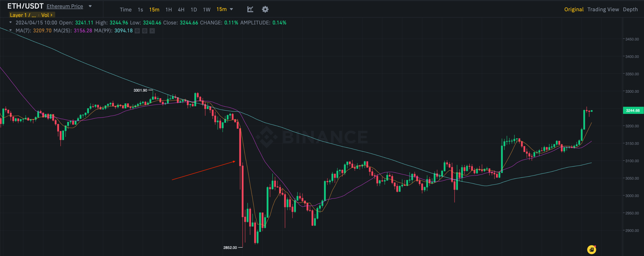
Task: Select the 1D timeframe
Action: 194,9
